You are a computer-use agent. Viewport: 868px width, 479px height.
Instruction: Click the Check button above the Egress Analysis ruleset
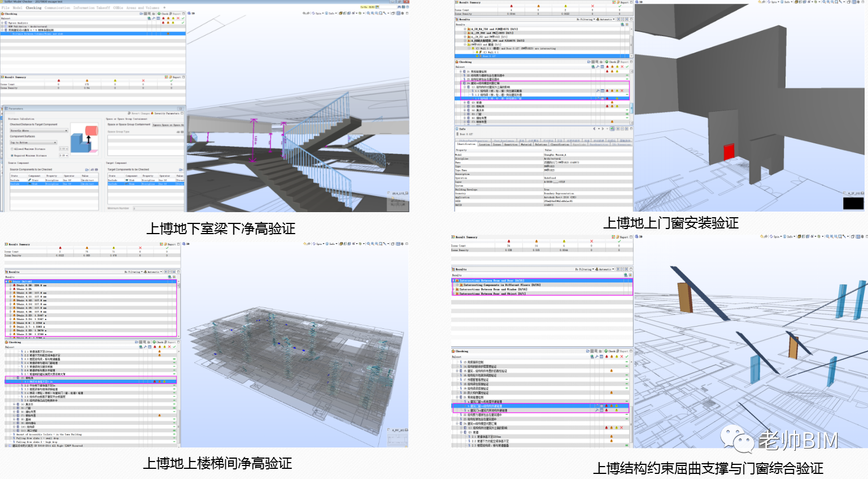[x=163, y=14]
